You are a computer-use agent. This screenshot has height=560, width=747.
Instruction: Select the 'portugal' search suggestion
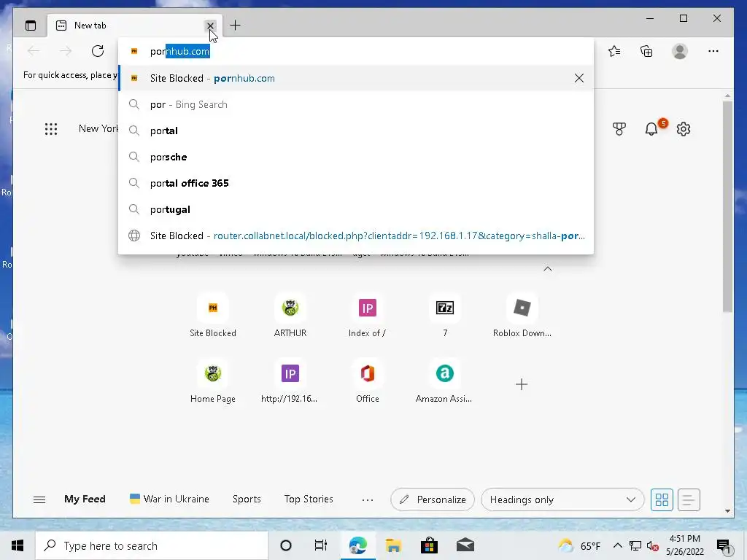pos(355,209)
